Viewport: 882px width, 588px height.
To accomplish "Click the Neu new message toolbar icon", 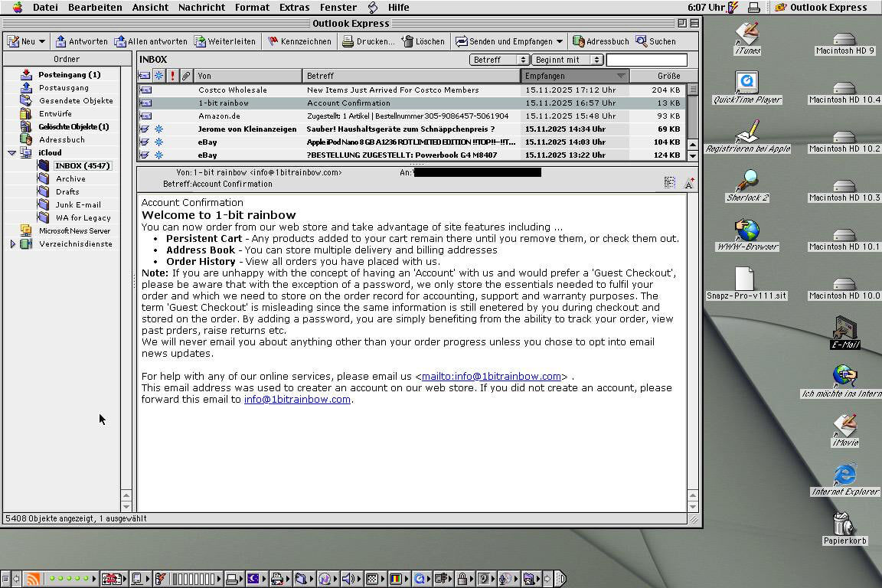I will pyautogui.click(x=14, y=41).
